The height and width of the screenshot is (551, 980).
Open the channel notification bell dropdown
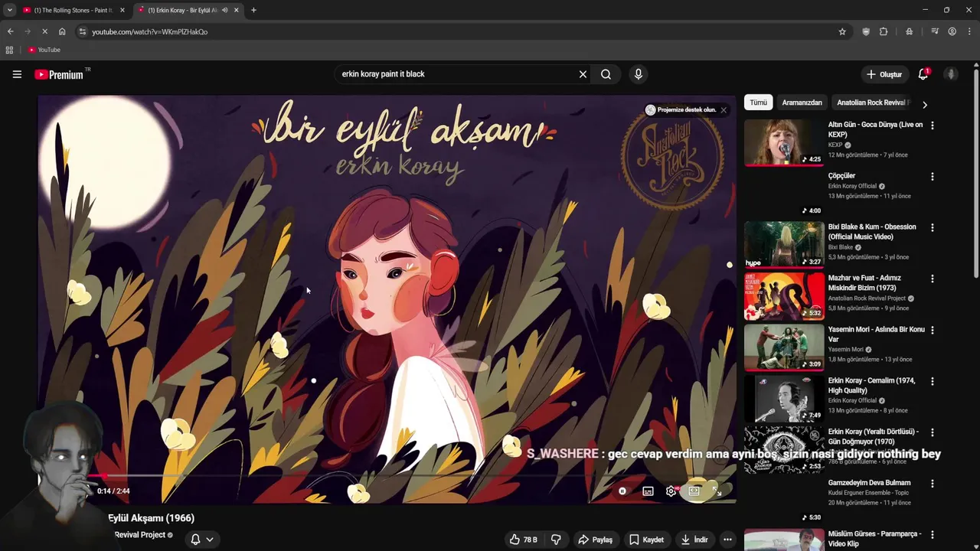(x=202, y=540)
